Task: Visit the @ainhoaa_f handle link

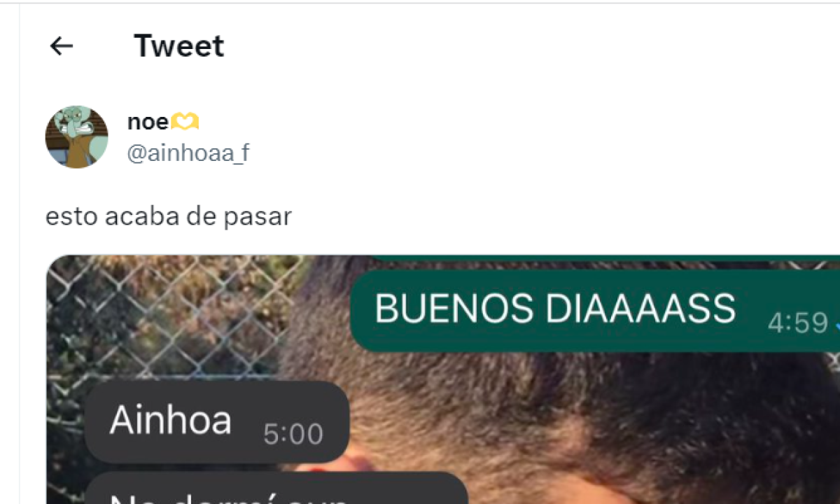Action: coord(188,154)
